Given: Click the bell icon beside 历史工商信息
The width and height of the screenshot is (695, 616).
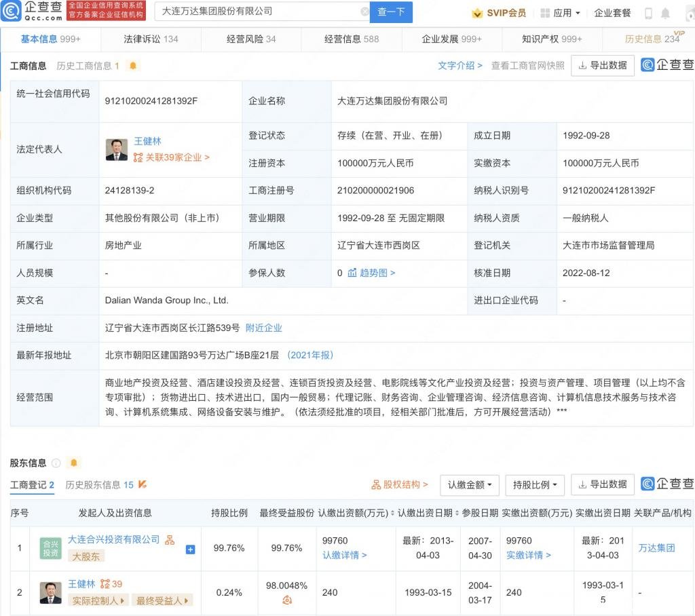Looking at the screenshot, I should (x=132, y=66).
